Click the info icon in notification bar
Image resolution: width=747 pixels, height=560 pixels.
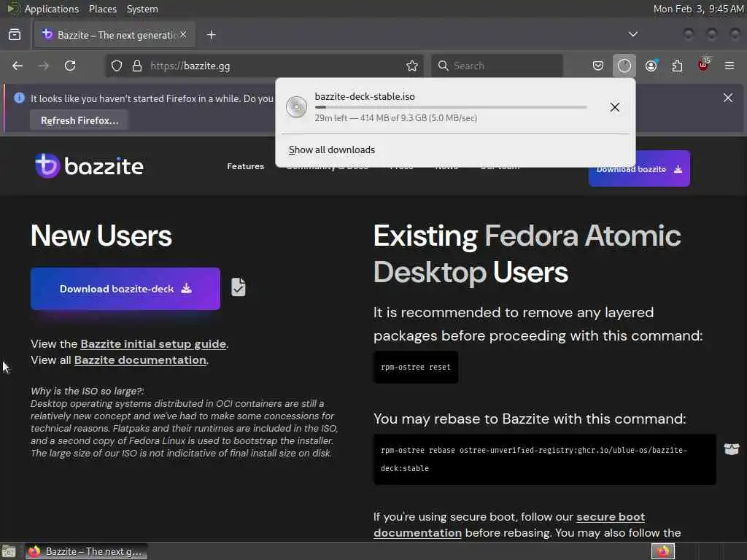click(x=19, y=98)
